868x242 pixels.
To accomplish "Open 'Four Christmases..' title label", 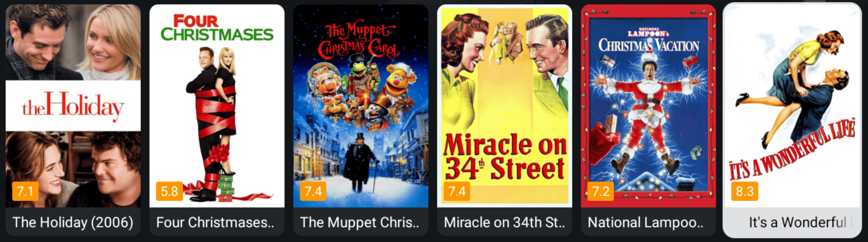I will 215,222.
